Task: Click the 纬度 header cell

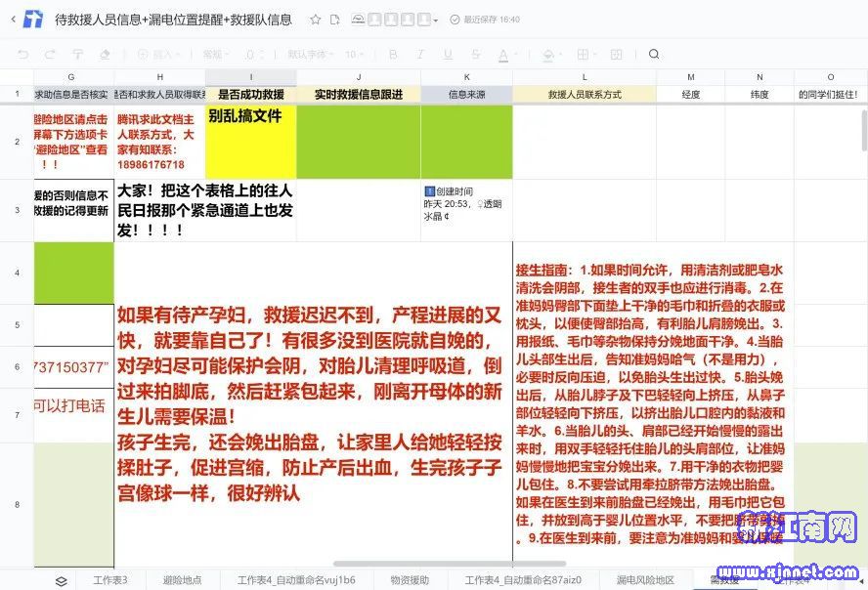Action: [x=759, y=95]
